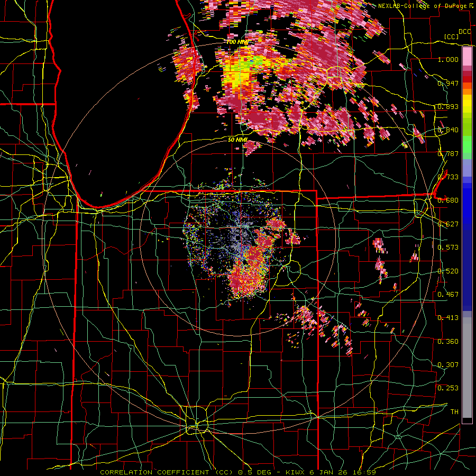Select the 0.467 value on the color scale
Viewport: 476px width, 476px height.
click(x=448, y=295)
